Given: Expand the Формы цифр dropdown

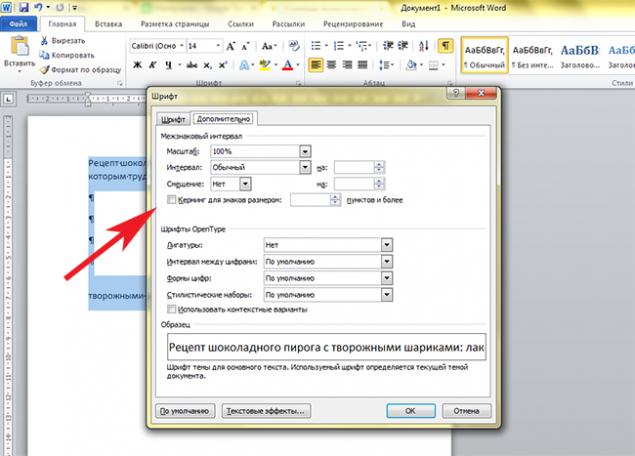Looking at the screenshot, I should 387,278.
